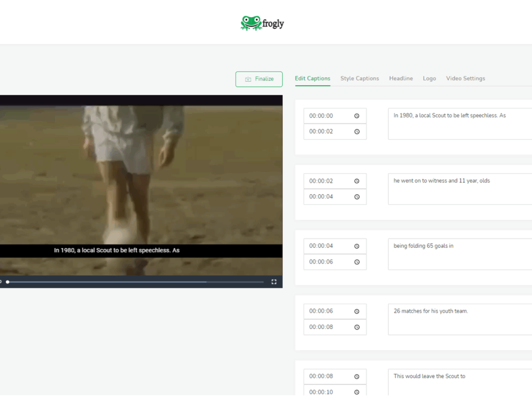Click clock icon for 00:00:00 start time
The height and width of the screenshot is (399, 532).
click(x=357, y=116)
